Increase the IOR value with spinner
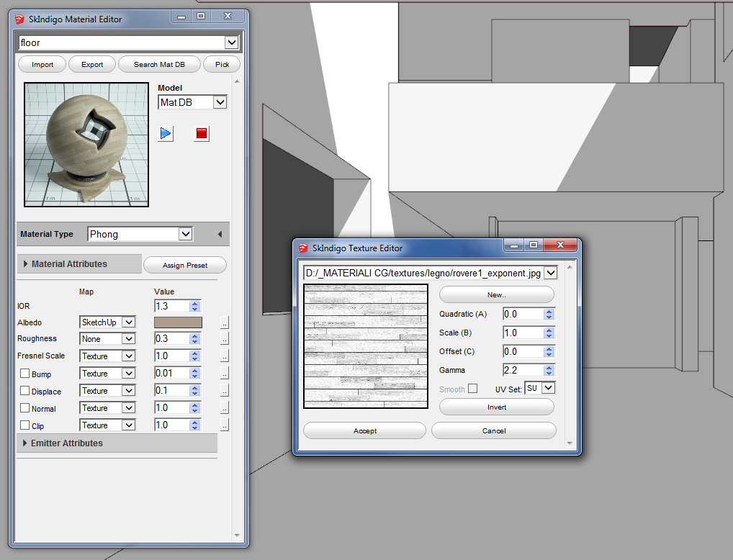Viewport: 733px width, 560px height. pos(194,303)
